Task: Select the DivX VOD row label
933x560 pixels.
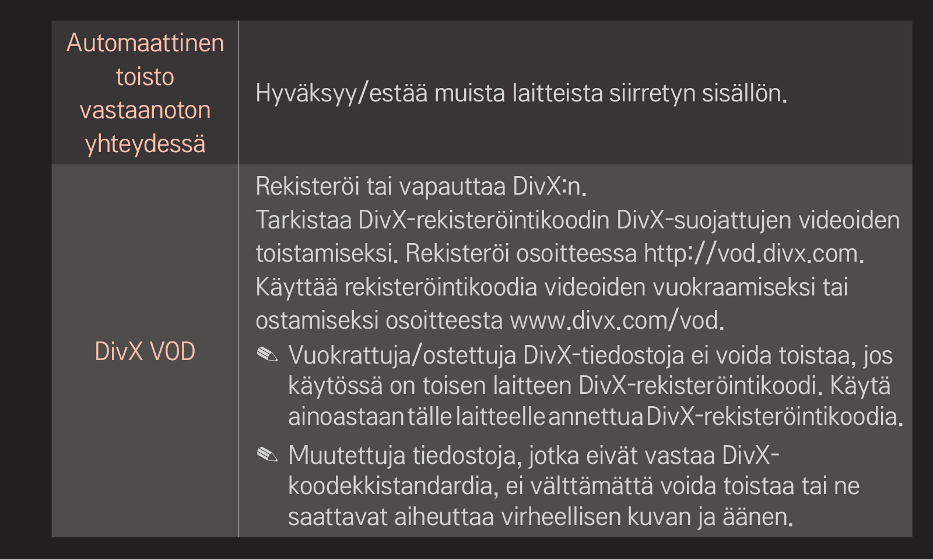Action: pos(145,351)
